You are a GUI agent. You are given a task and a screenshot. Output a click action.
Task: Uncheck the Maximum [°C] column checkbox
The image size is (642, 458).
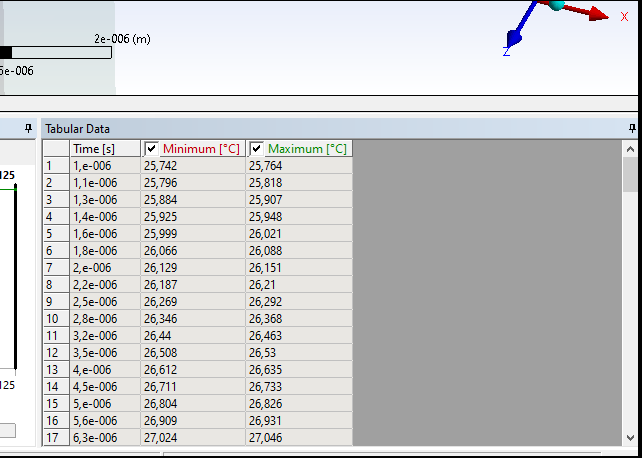(x=256, y=149)
